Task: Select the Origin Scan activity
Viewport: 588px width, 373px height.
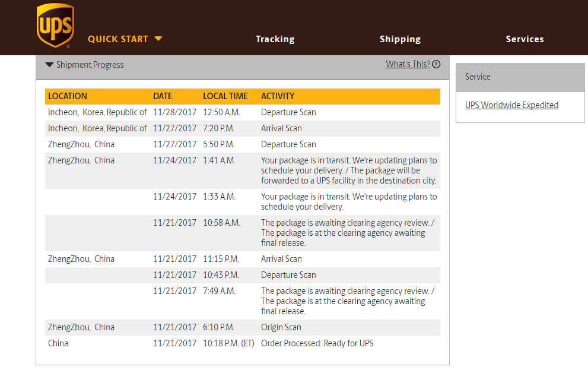Action: (281, 327)
